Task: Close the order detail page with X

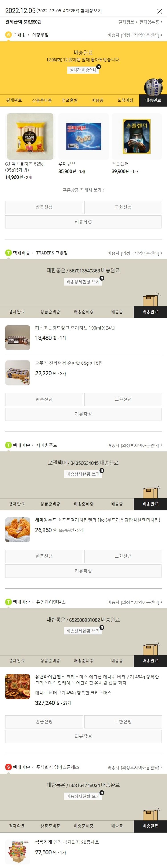Action: (160, 12)
